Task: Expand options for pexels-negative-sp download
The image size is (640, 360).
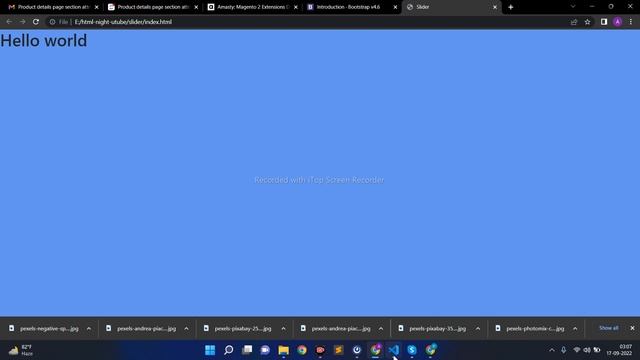Action: (x=89, y=329)
